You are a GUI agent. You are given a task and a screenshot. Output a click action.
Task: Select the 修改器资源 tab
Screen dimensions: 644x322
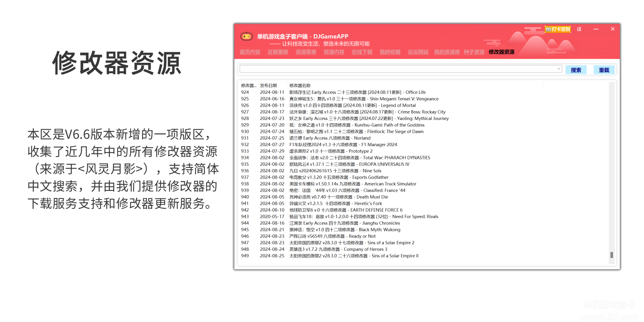(x=502, y=52)
